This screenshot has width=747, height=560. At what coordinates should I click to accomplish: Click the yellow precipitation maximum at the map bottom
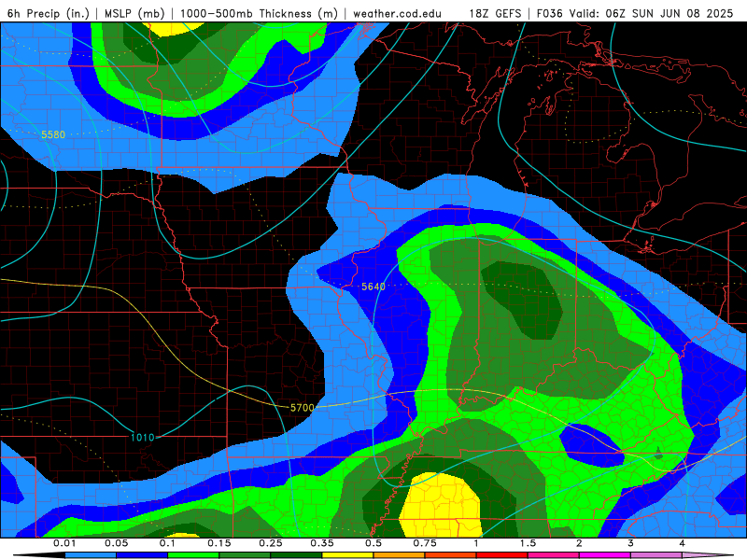point(440,505)
